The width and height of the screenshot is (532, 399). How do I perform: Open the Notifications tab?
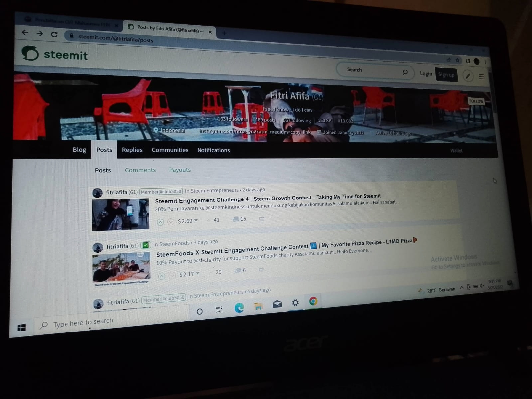tap(213, 150)
